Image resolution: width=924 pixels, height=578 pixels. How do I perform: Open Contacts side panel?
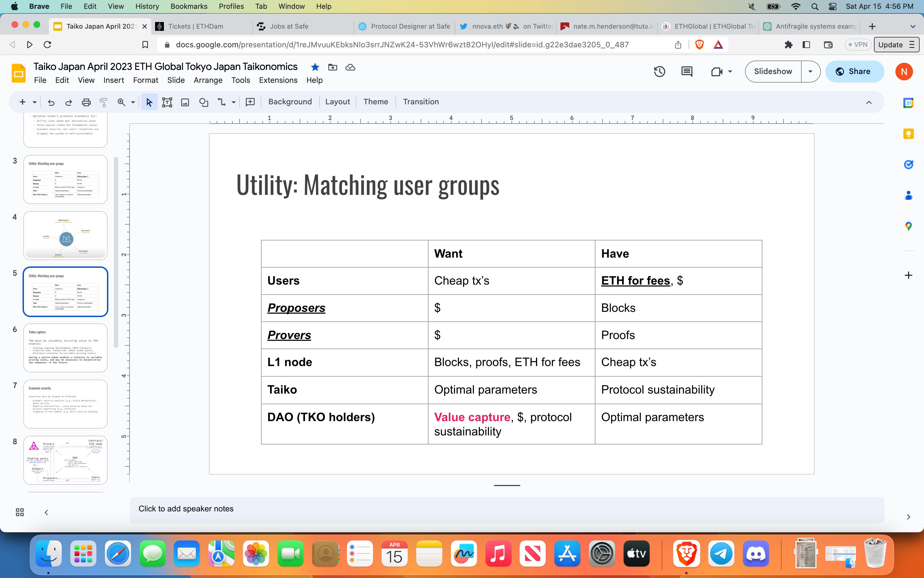(x=908, y=195)
